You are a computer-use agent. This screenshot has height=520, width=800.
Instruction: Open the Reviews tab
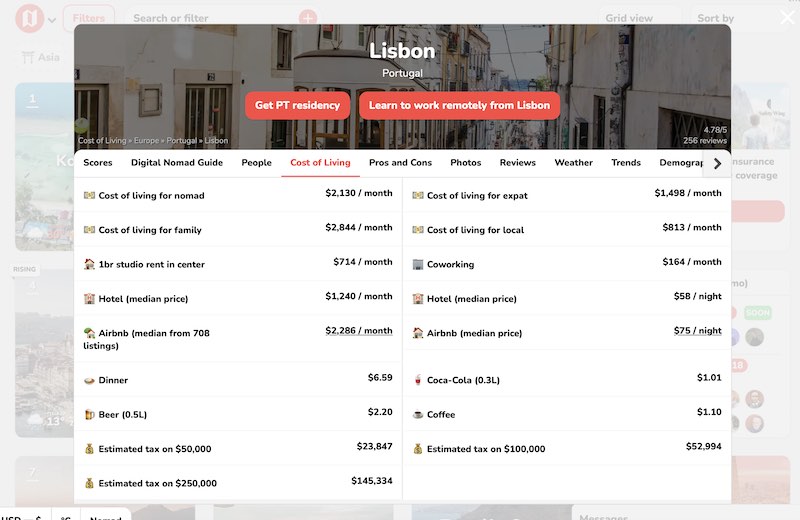click(517, 163)
